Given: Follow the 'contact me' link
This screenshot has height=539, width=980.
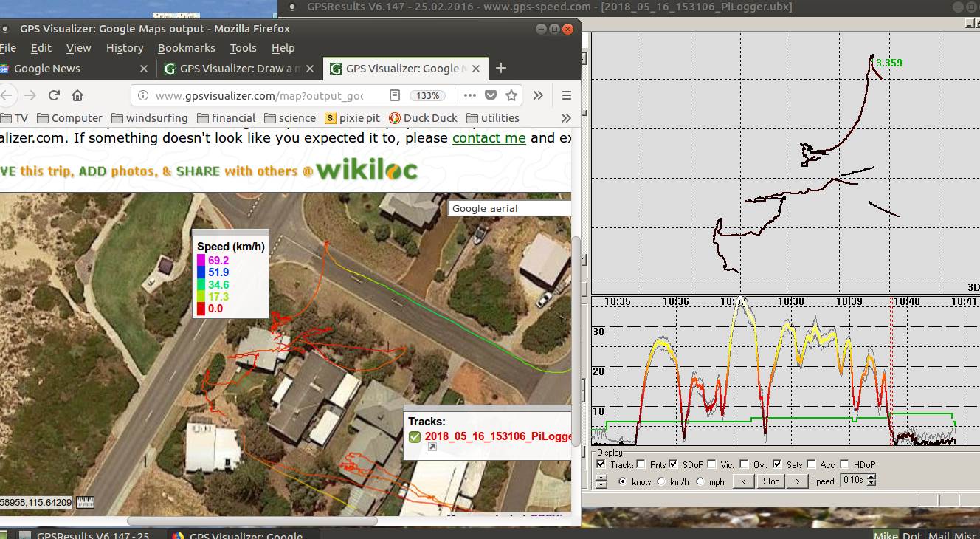Looking at the screenshot, I should [489, 138].
